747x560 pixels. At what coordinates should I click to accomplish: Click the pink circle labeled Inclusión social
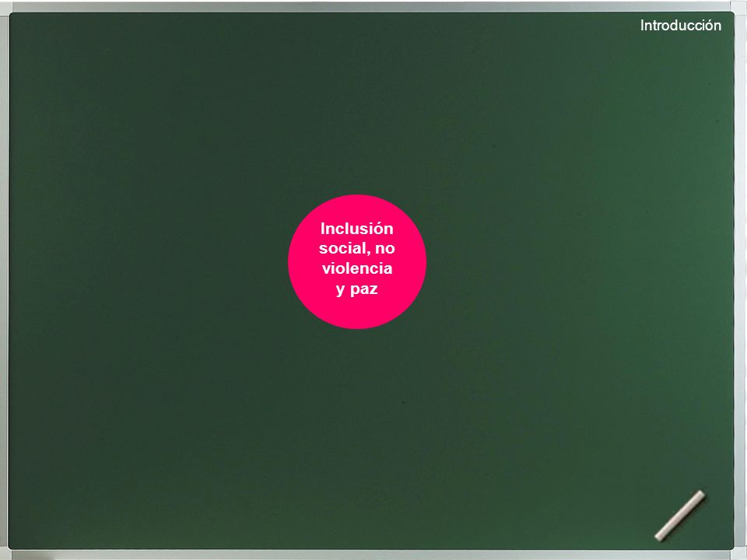[357, 261]
